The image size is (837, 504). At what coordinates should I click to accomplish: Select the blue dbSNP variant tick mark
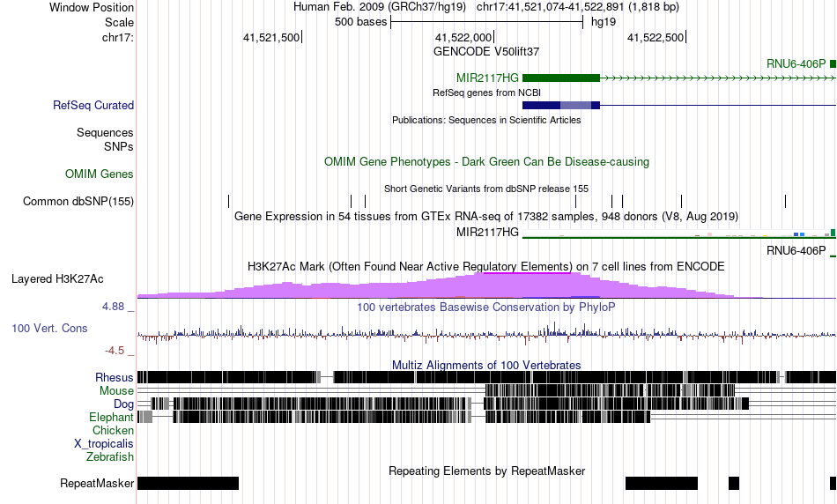click(575, 201)
